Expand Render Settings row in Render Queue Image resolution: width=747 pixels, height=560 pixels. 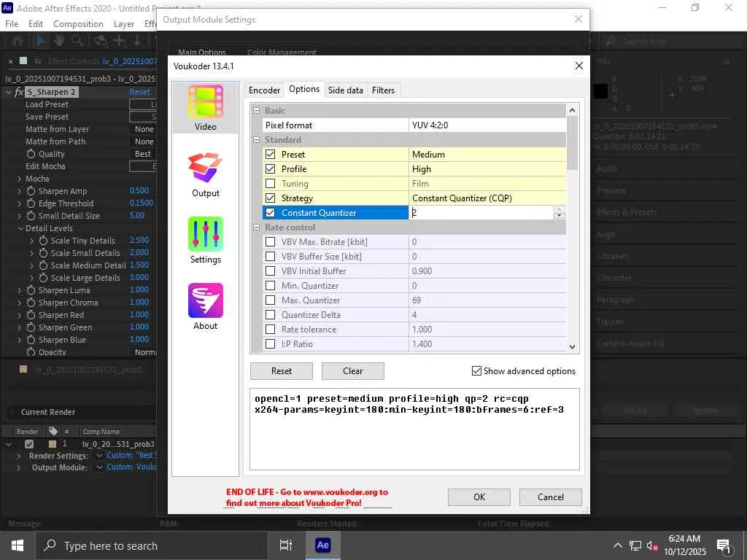[x=18, y=456]
